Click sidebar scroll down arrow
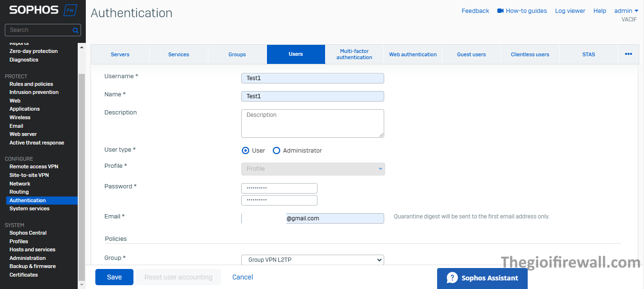This screenshot has width=644, height=289. click(x=82, y=285)
